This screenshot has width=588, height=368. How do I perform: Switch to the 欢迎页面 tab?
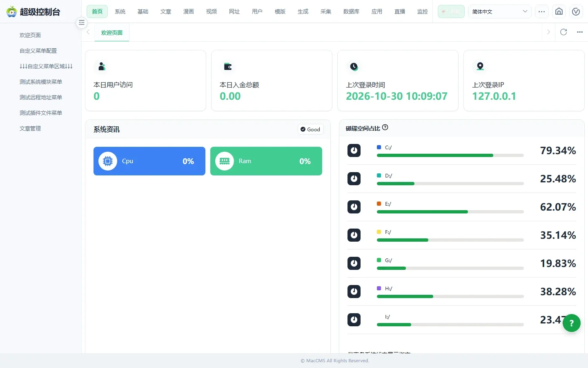click(112, 32)
